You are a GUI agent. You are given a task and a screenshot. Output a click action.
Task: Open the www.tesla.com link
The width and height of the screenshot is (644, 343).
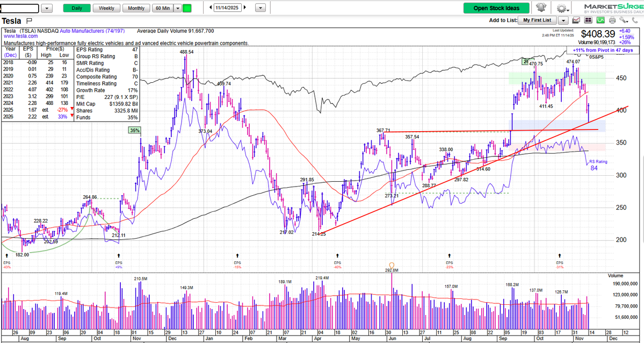coord(20,36)
